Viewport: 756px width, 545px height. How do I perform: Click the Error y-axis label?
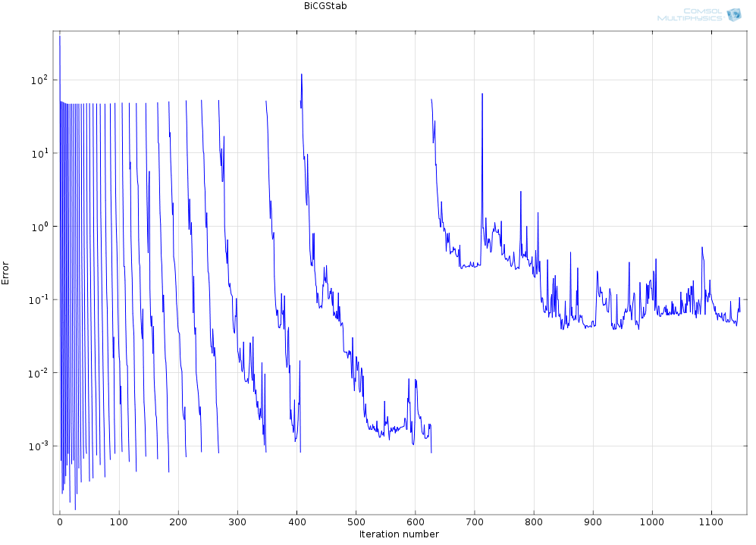pyautogui.click(x=6, y=273)
